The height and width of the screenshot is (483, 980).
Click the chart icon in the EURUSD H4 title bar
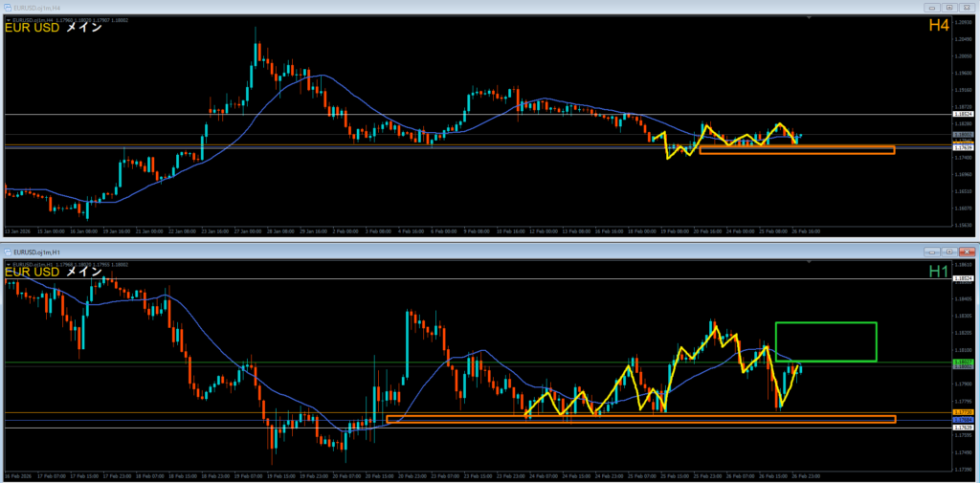pos(8,8)
